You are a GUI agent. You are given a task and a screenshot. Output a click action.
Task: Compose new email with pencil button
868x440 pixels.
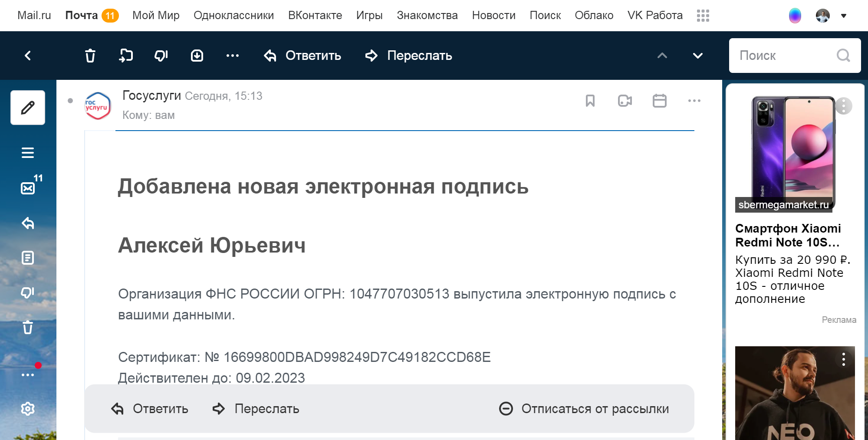[28, 108]
